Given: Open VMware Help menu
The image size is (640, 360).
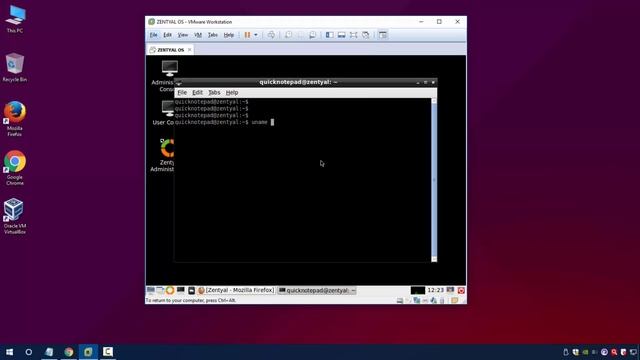Looking at the screenshot, I should point(229,35).
